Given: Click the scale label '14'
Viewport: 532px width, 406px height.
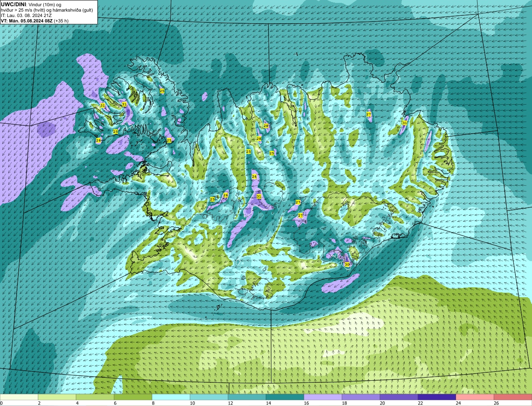Looking at the screenshot, I should pos(268,403).
